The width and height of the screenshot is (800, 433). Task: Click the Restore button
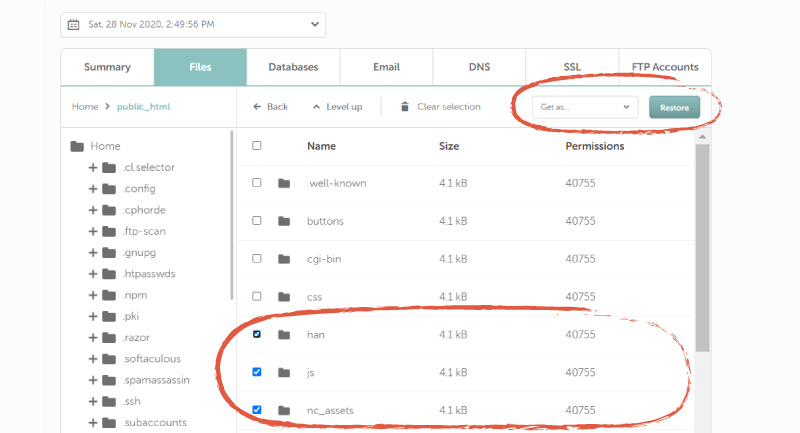pyautogui.click(x=674, y=108)
